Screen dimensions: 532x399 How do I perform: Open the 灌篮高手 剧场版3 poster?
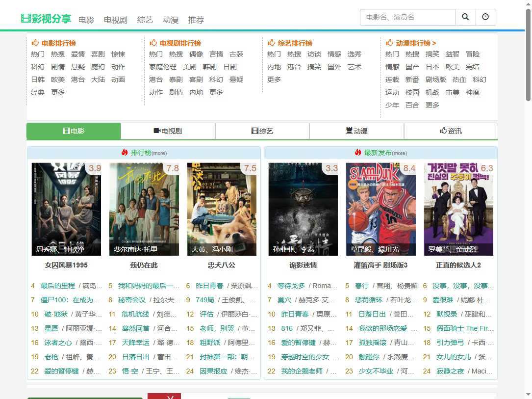[380, 209]
